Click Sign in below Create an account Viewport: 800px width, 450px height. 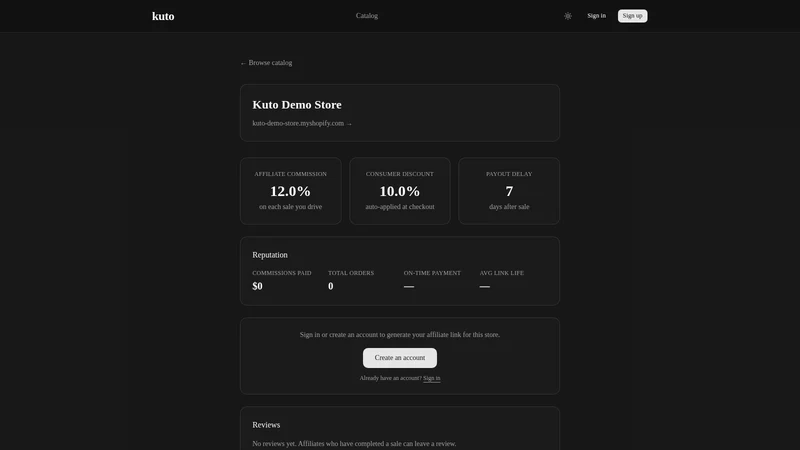pyautogui.click(x=431, y=378)
